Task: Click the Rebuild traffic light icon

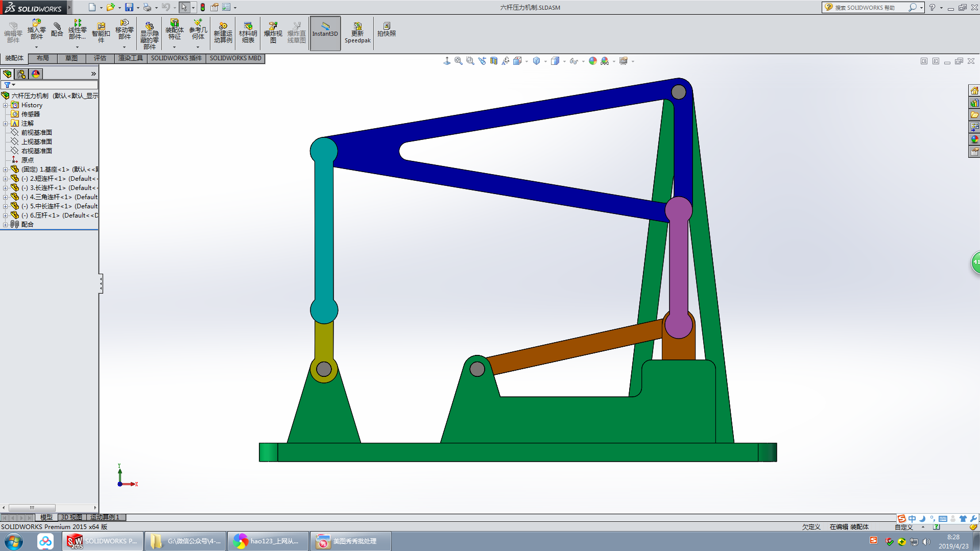Action: 203,7
